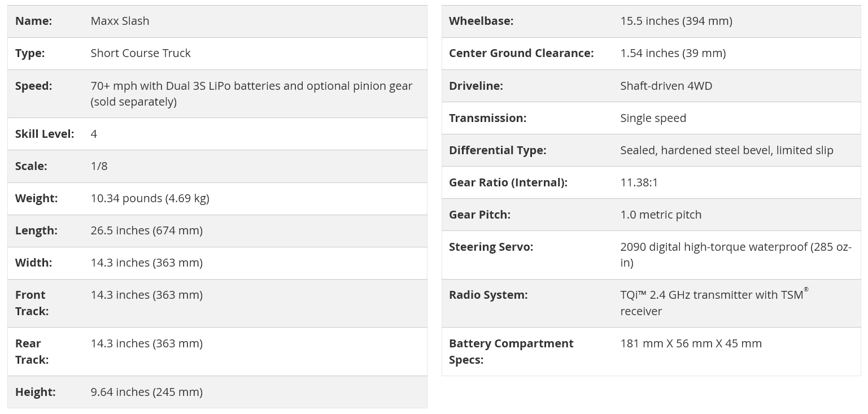Select the "Shaft-driven 4WD" driveline value
Screen dimensions: 868x414
[666, 86]
